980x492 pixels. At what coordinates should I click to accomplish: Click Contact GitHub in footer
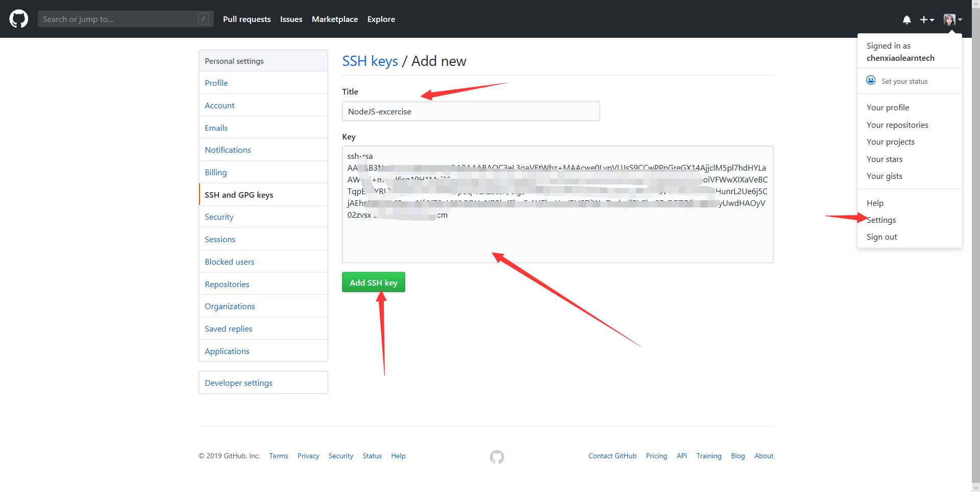click(612, 456)
